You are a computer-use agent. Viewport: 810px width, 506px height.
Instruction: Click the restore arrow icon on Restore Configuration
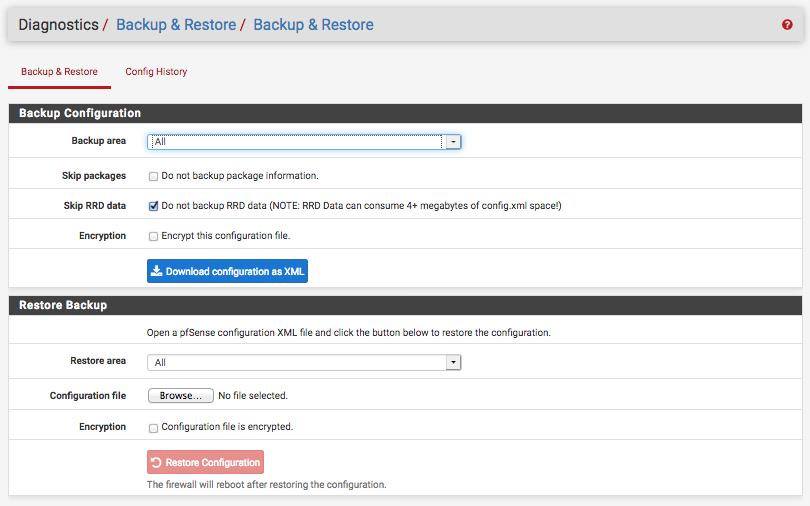pyautogui.click(x=157, y=463)
